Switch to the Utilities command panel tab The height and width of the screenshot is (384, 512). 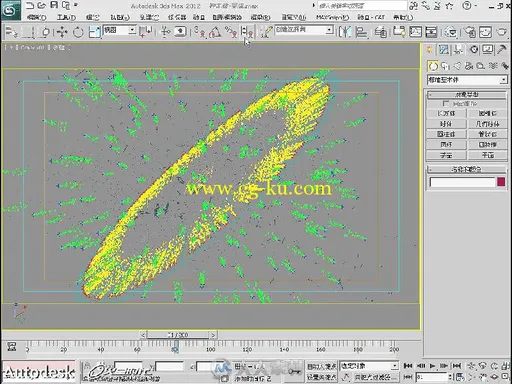coord(502,50)
